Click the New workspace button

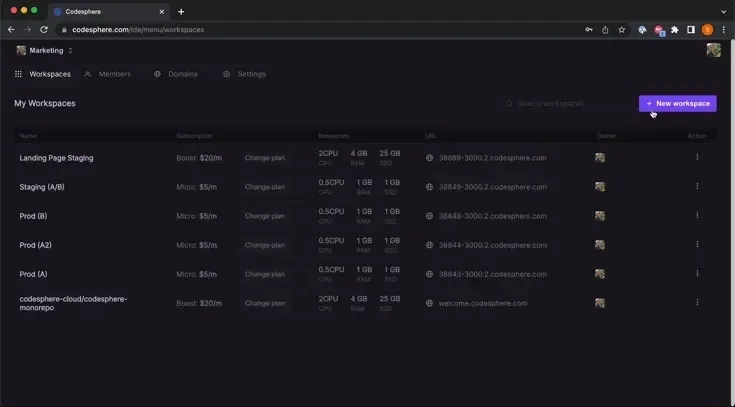point(677,103)
